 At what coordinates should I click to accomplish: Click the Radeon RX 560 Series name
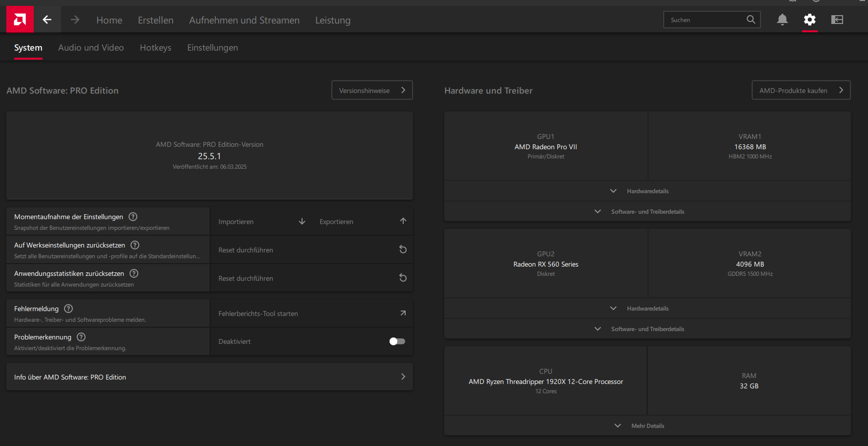546,264
